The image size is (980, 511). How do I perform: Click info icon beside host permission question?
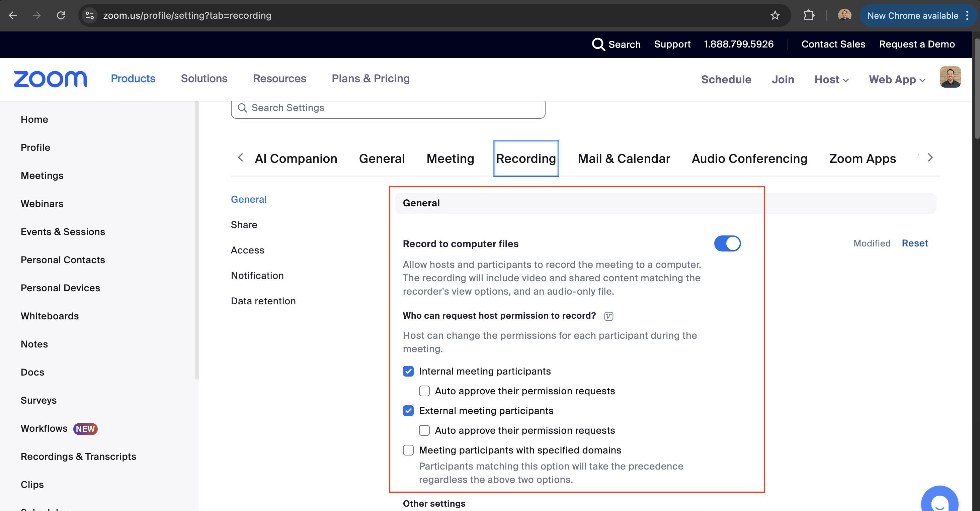[x=609, y=316]
